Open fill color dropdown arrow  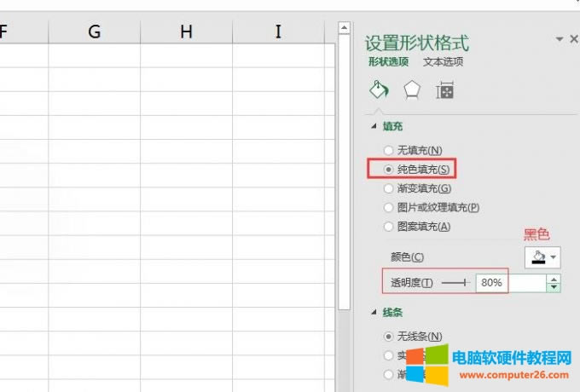click(554, 257)
